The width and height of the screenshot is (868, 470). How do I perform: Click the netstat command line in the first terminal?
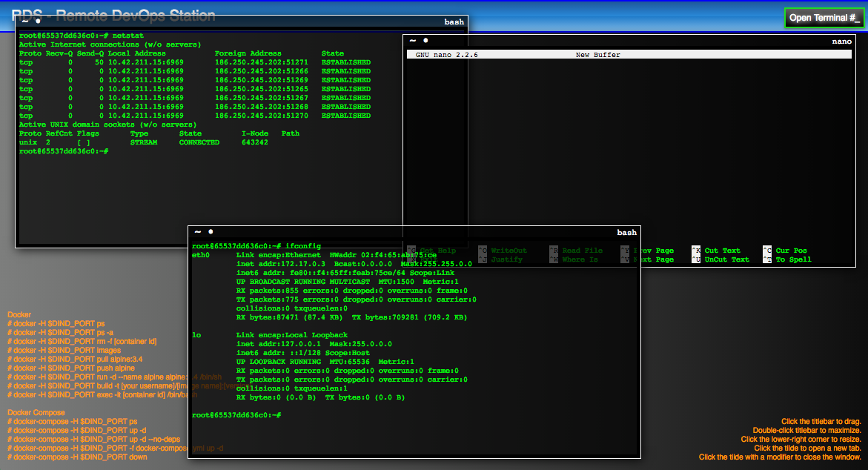tap(82, 36)
